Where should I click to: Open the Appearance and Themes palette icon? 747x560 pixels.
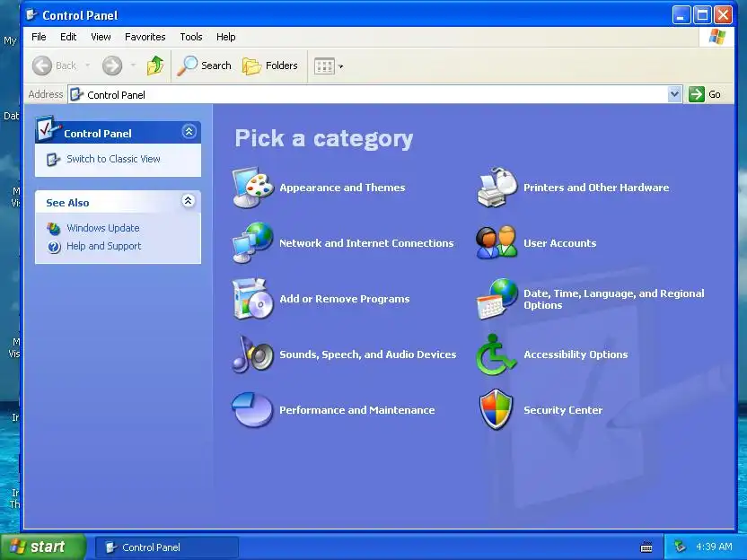pos(253,188)
